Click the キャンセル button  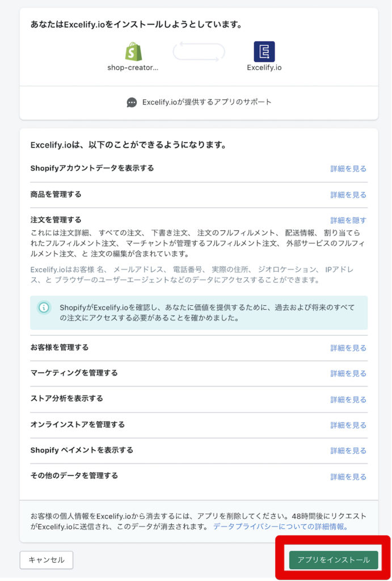(x=47, y=560)
